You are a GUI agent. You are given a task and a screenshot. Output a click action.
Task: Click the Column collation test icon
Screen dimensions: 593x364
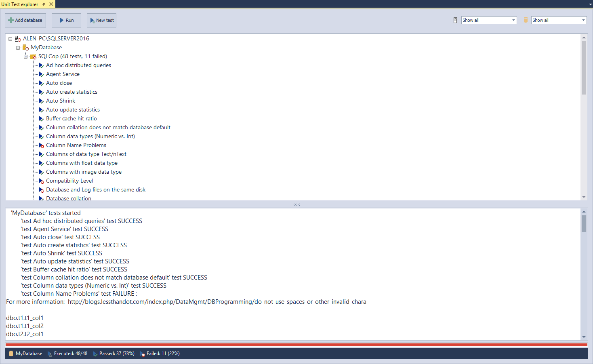tap(41, 128)
